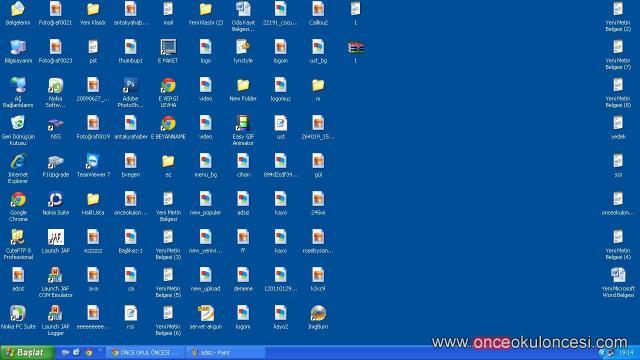This screenshot has width=640, height=360.
Task: Open the Başlat start menu button
Action: coord(27,353)
